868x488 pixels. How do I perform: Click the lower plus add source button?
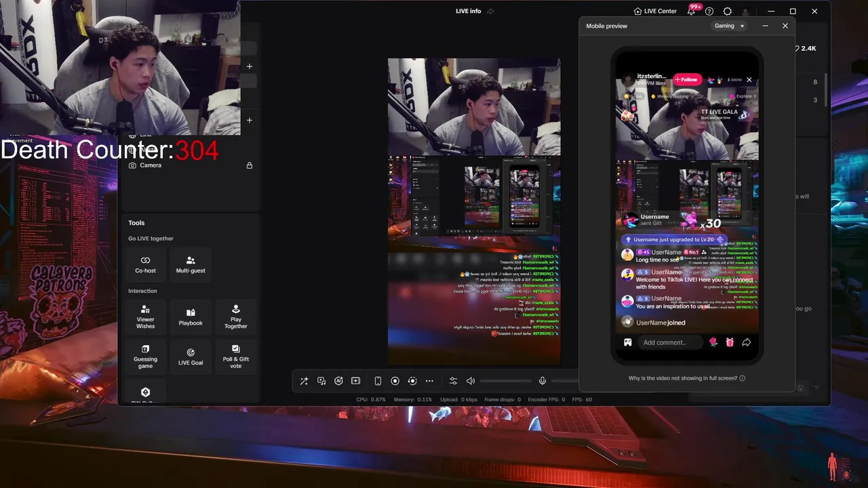250,120
